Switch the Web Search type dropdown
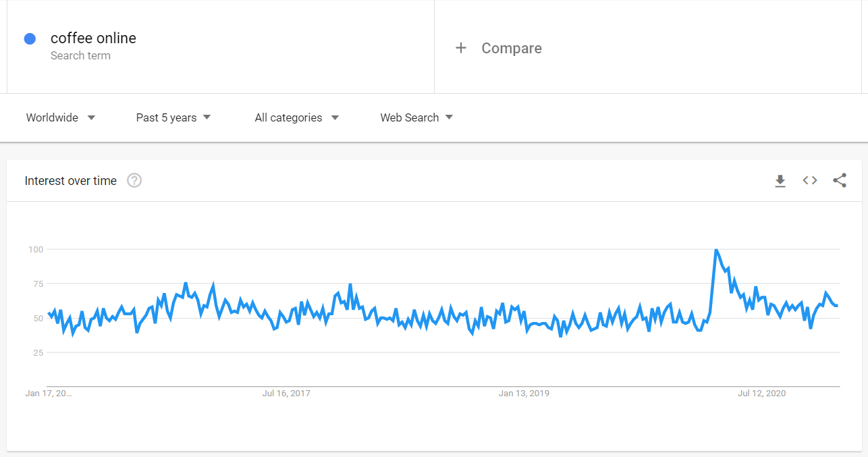 point(416,117)
